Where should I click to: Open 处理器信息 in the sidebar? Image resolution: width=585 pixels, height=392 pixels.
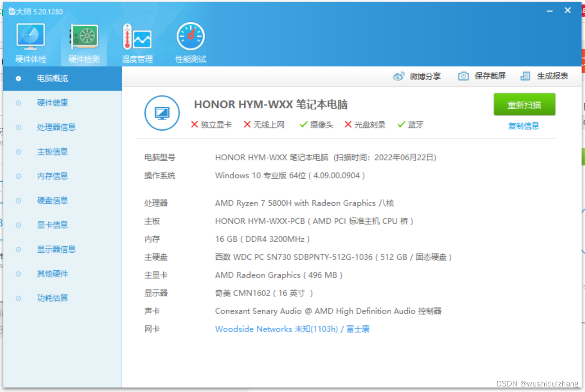[x=63, y=127]
